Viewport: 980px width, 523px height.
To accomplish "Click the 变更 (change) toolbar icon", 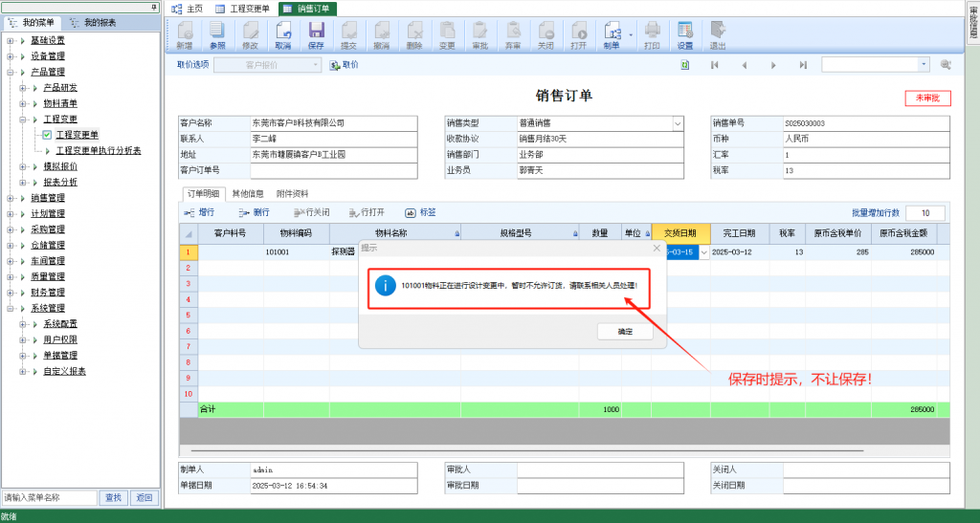I will pos(447,35).
